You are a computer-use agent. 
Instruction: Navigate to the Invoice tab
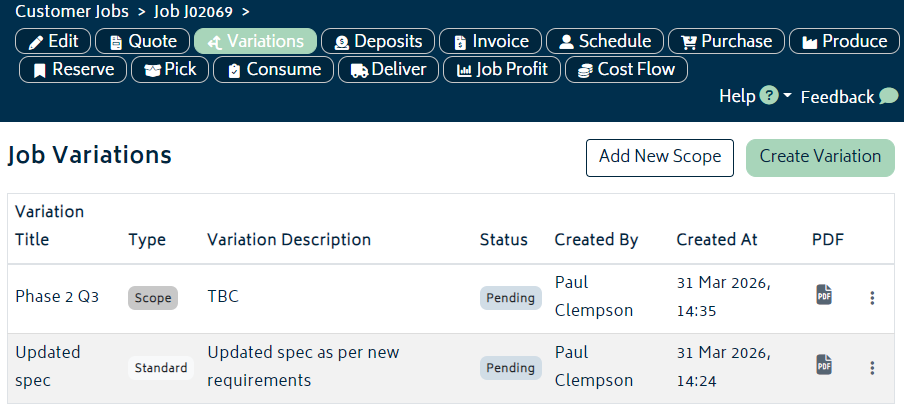(490, 41)
